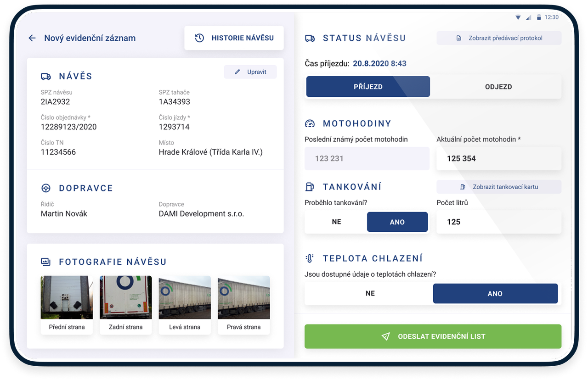Click the history clock icon
Viewport: 588px width, 380px height.
tap(199, 38)
